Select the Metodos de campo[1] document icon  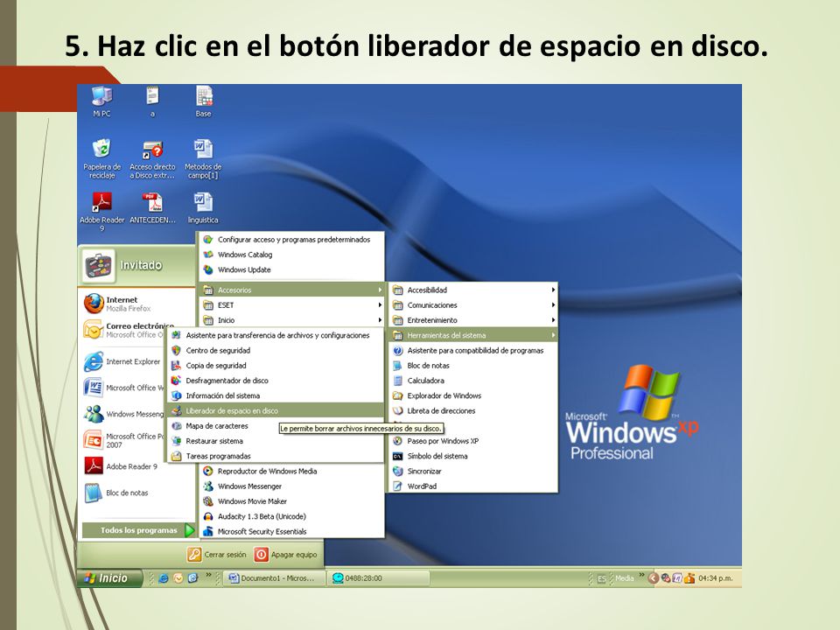point(203,158)
